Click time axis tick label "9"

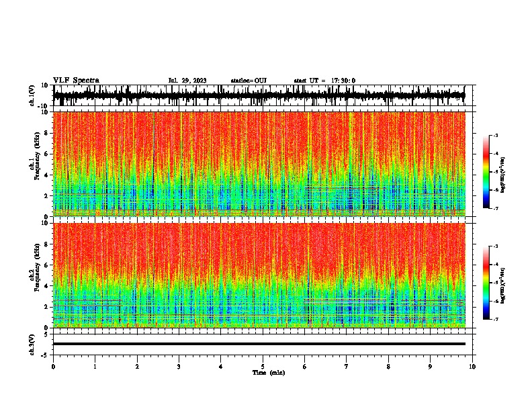coord(430,367)
